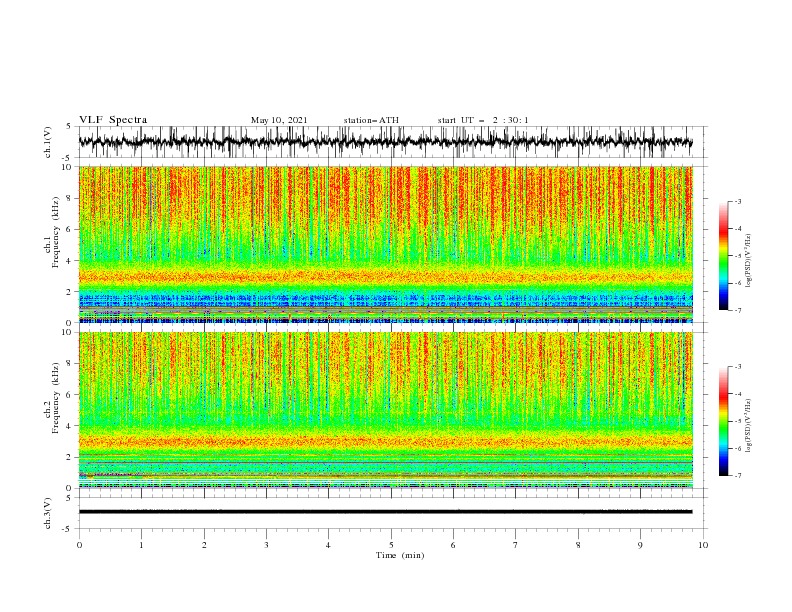Viewport: 792px width, 612px height.
Task: Click the "ch.3(V)" waveform axis label
Action: 48,513
